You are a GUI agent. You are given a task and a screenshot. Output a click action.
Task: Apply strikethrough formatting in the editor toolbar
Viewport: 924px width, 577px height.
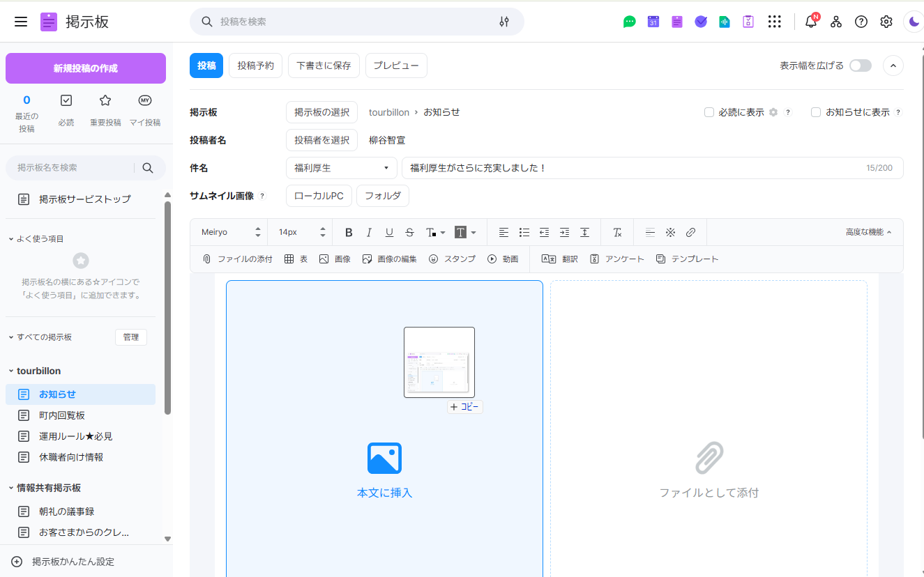(x=409, y=232)
